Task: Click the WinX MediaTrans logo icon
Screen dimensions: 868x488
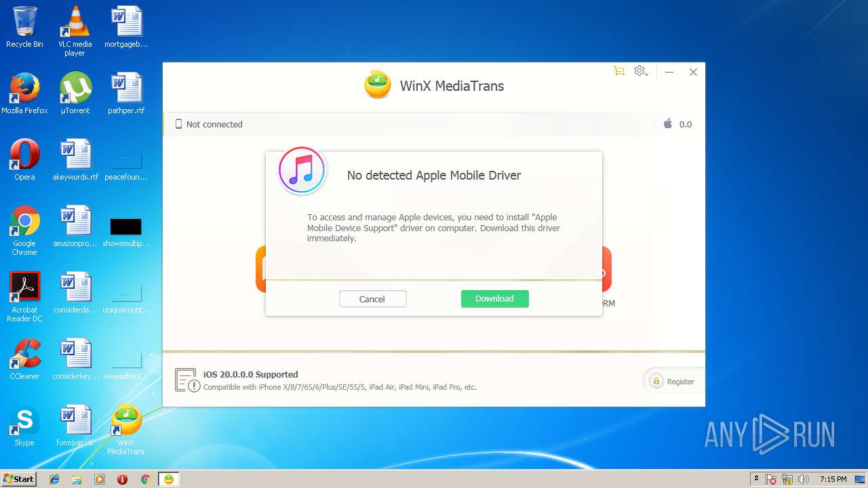Action: coord(378,85)
